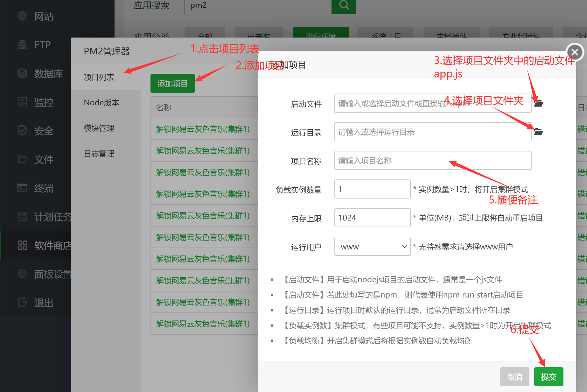Click the 运行目录 input field
This screenshot has height=392, width=587.
click(433, 132)
